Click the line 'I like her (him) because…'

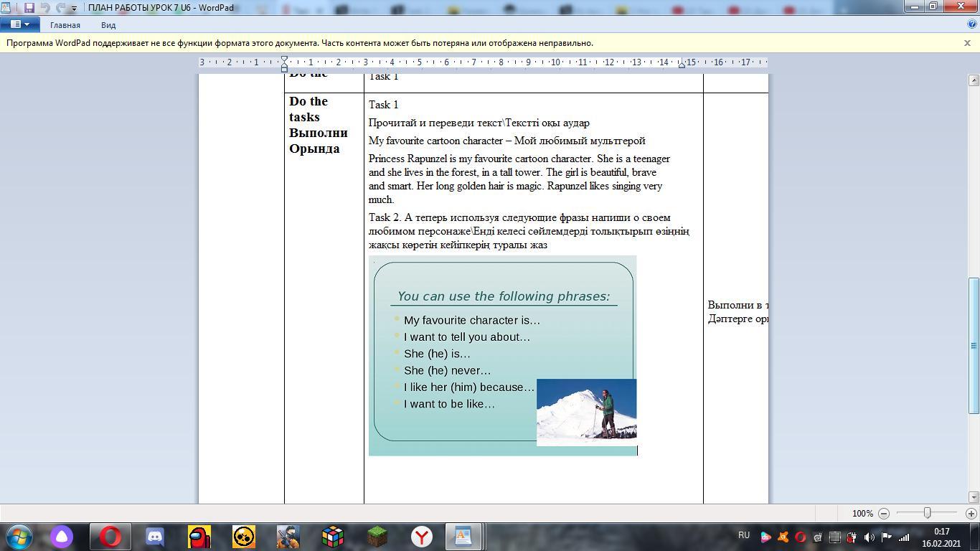point(469,387)
